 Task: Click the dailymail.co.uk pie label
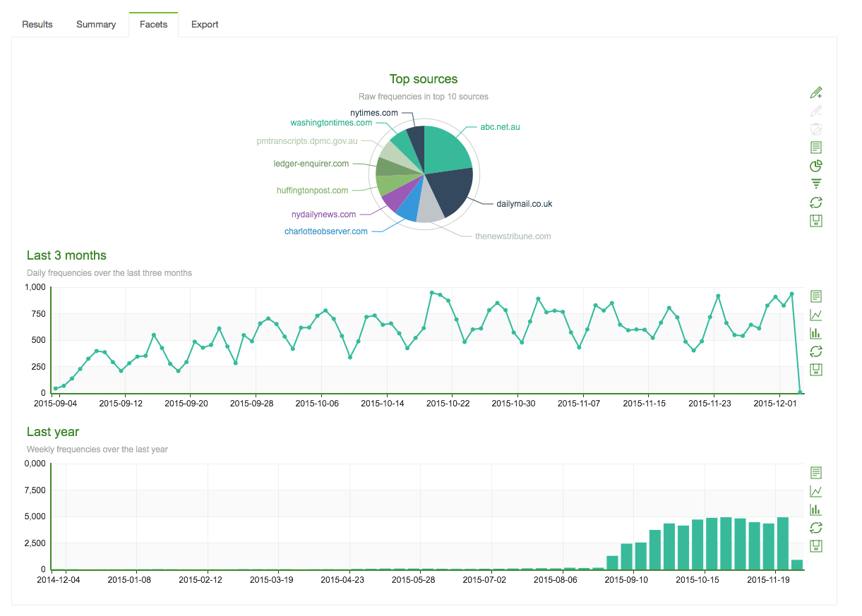[x=524, y=204]
